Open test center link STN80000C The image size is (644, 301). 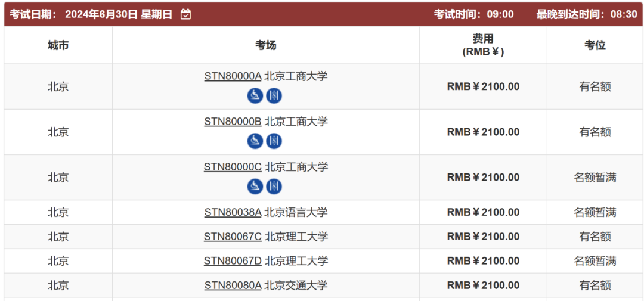233,167
